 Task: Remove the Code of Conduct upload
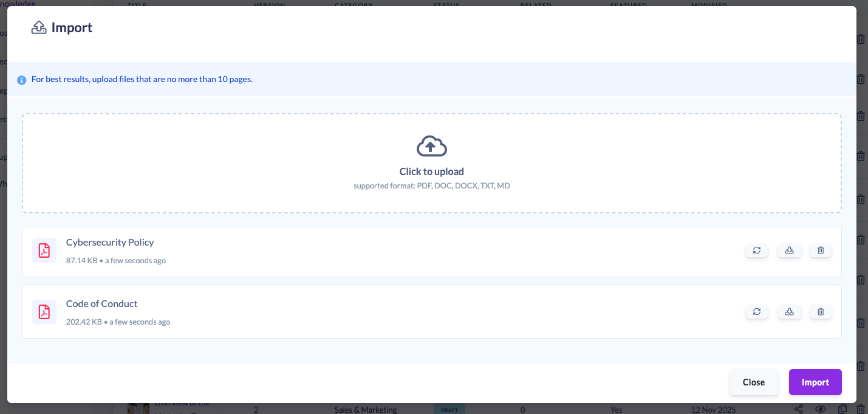pos(821,312)
